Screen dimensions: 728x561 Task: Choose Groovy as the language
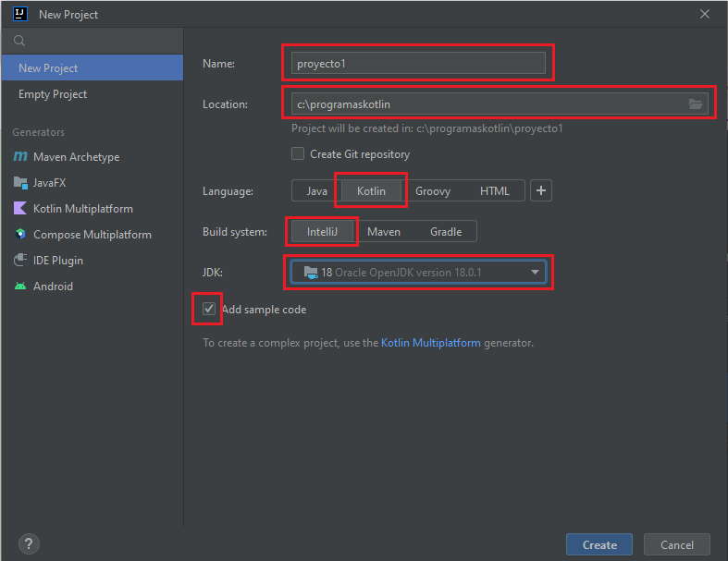tap(433, 191)
